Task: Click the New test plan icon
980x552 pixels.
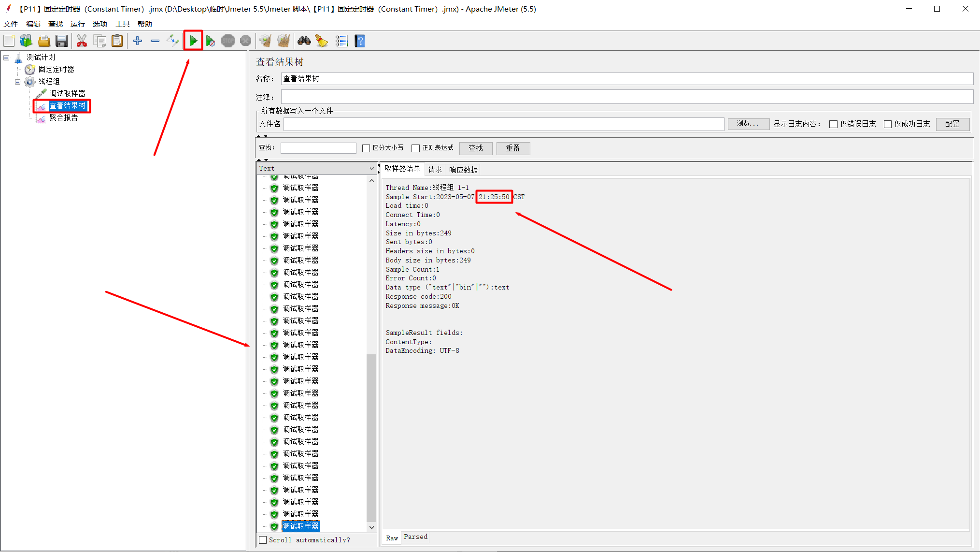Action: click(9, 41)
